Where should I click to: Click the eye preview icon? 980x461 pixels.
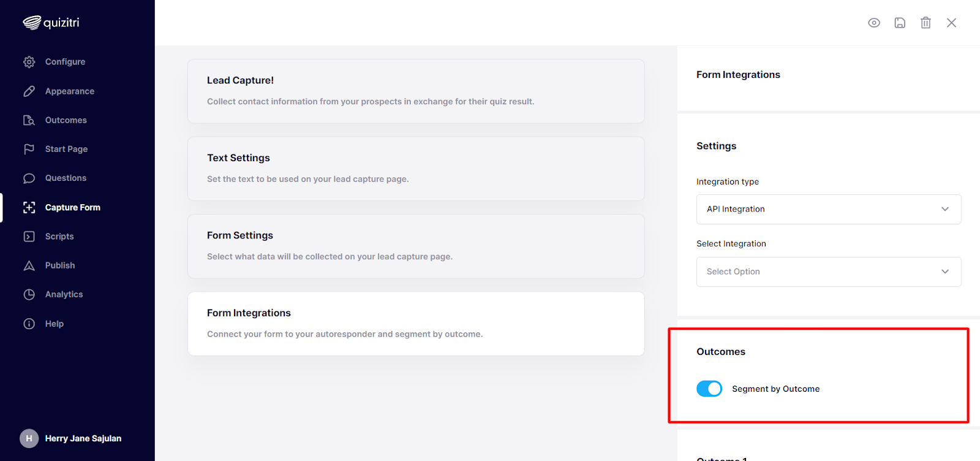[x=874, y=23]
